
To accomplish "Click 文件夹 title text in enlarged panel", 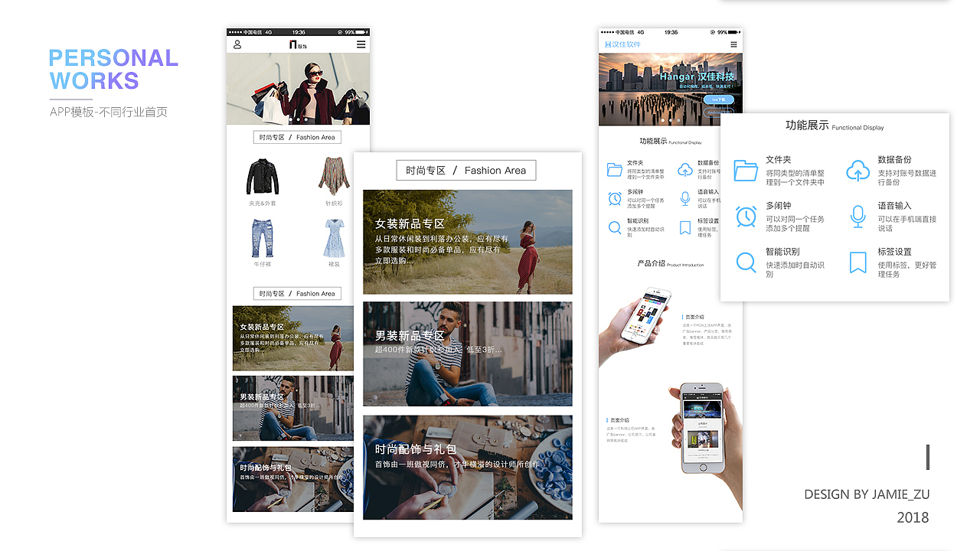I will [x=779, y=160].
